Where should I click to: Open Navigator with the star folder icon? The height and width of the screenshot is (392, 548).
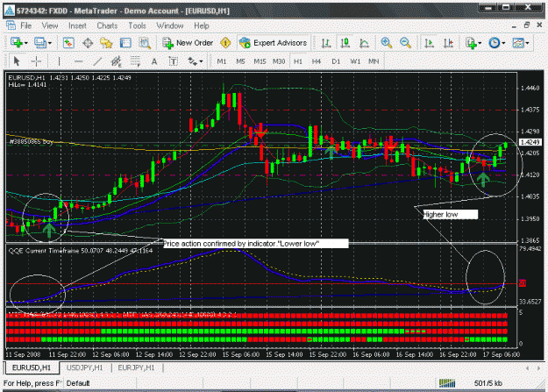point(106,43)
